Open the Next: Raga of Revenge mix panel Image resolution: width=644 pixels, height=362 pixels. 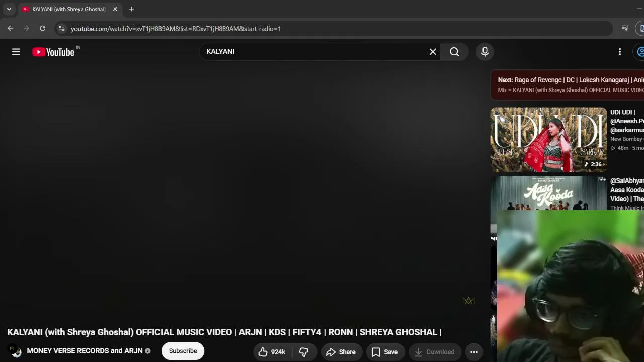pyautogui.click(x=568, y=84)
